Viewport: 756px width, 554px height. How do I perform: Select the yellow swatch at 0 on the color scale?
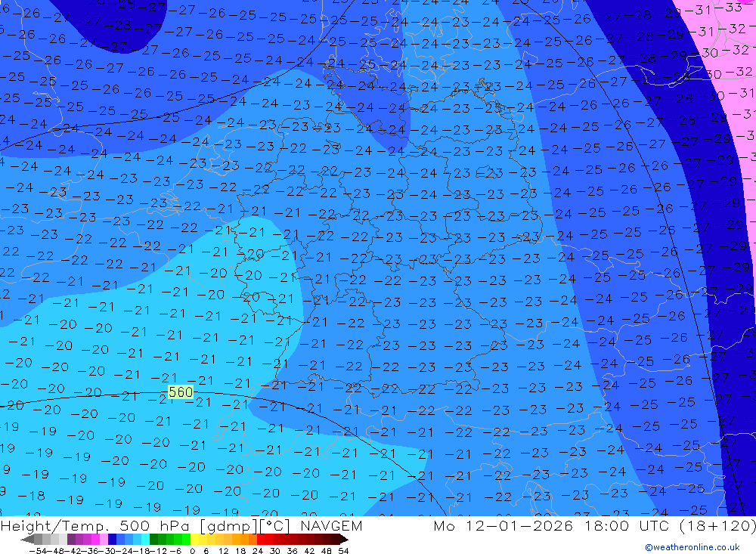[x=195, y=539]
